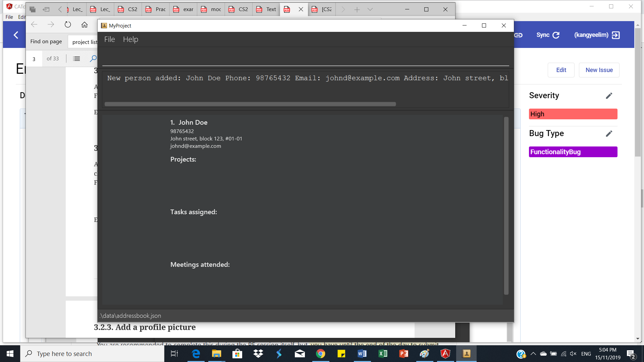The width and height of the screenshot is (644, 362).
Task: Click the Bug Type edit pencil icon
Action: point(609,134)
